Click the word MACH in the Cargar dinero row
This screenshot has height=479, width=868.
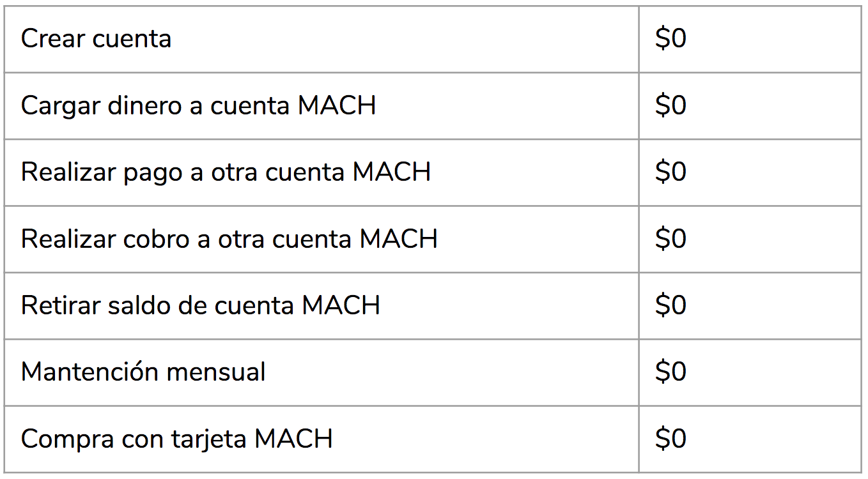coord(337,105)
